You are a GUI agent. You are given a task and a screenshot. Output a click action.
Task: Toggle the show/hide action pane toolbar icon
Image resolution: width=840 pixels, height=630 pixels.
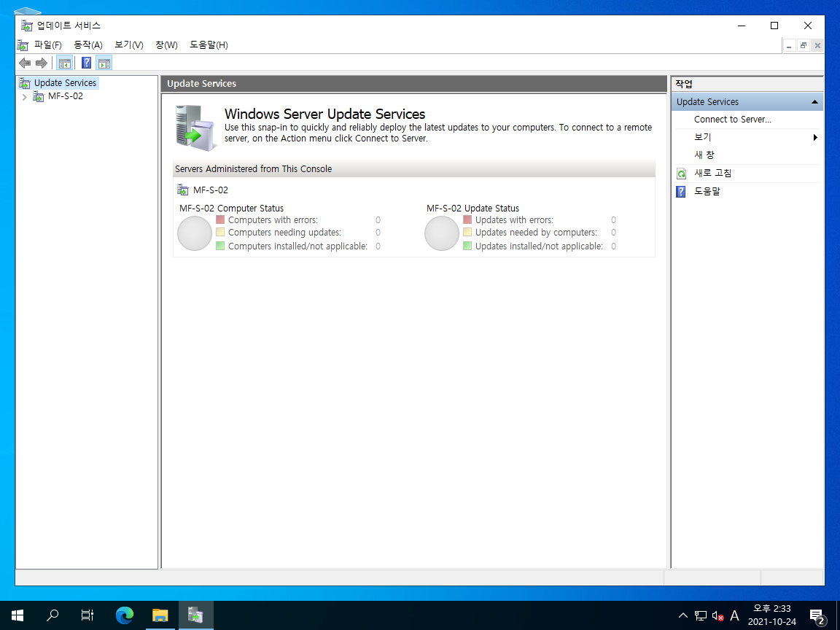pyautogui.click(x=104, y=63)
